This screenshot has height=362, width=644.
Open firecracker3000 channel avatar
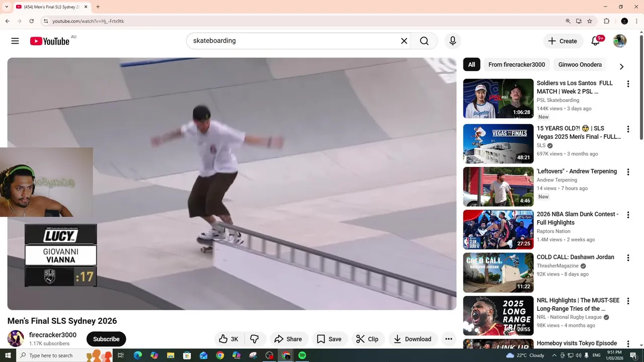tap(16, 339)
